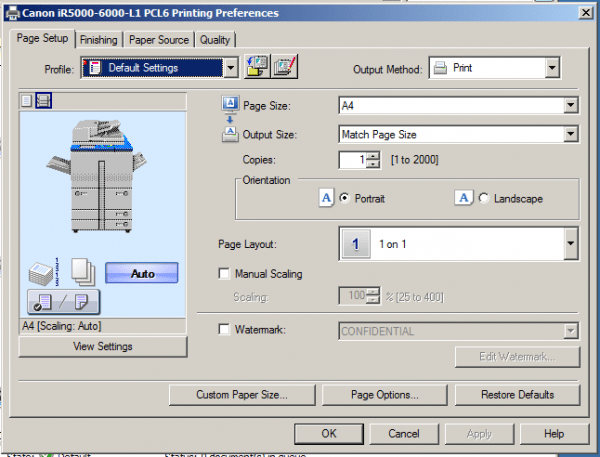The width and height of the screenshot is (600, 457).
Task: Enable the Watermark checkbox
Action: (x=224, y=329)
